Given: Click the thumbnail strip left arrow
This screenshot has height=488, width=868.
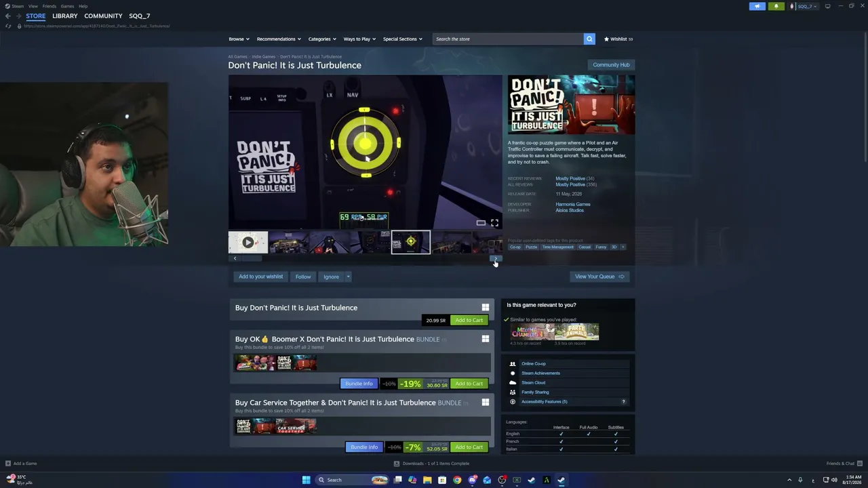Looking at the screenshot, I should click(x=235, y=258).
